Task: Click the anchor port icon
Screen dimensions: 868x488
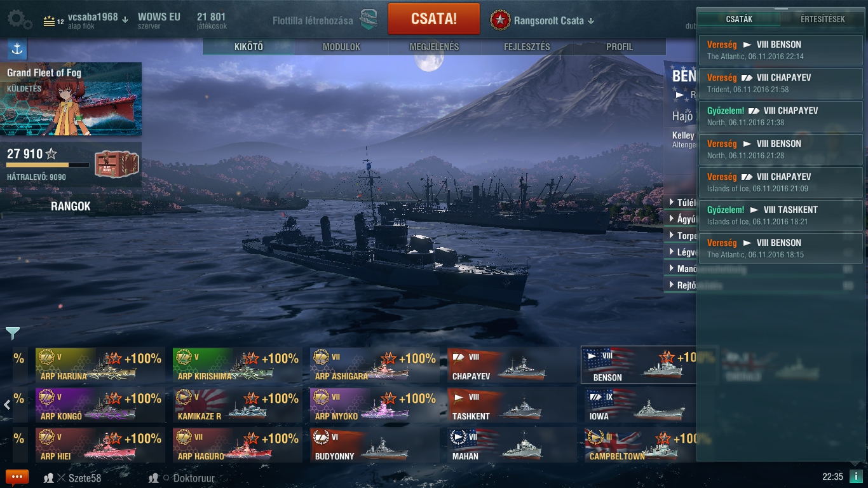Action: (17, 49)
